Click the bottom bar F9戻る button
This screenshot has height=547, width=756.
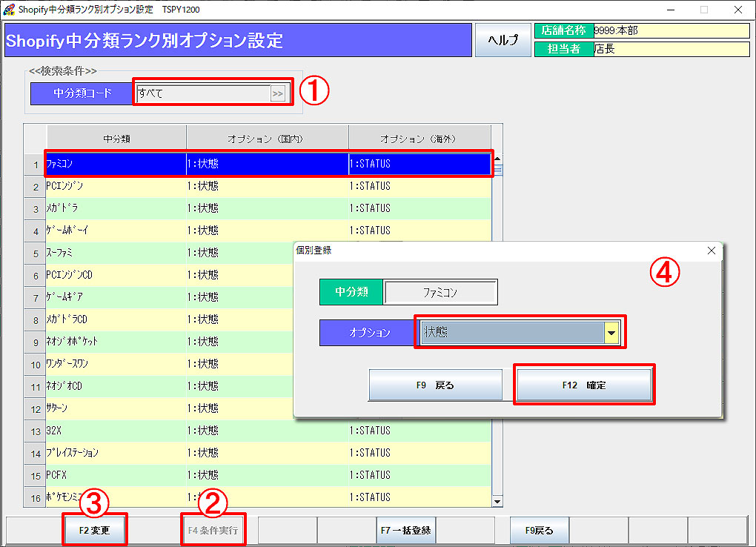click(x=539, y=530)
